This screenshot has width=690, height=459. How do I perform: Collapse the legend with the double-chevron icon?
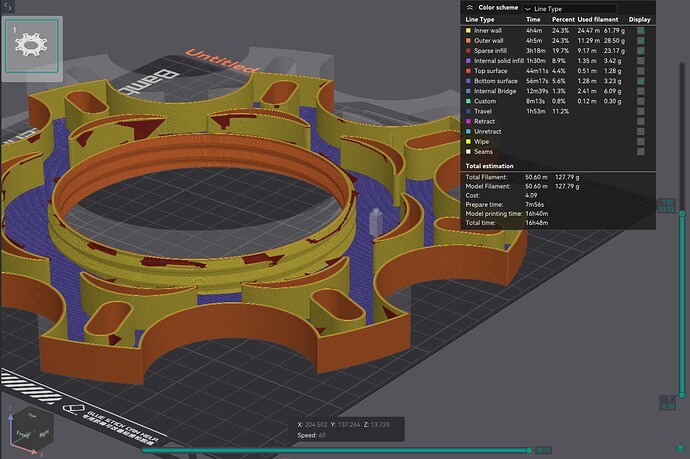click(470, 7)
